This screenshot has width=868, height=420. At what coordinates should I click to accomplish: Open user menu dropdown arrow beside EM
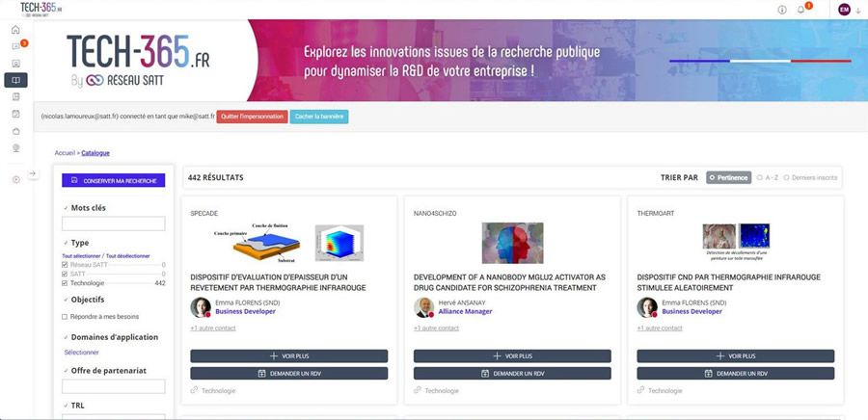[x=858, y=10]
